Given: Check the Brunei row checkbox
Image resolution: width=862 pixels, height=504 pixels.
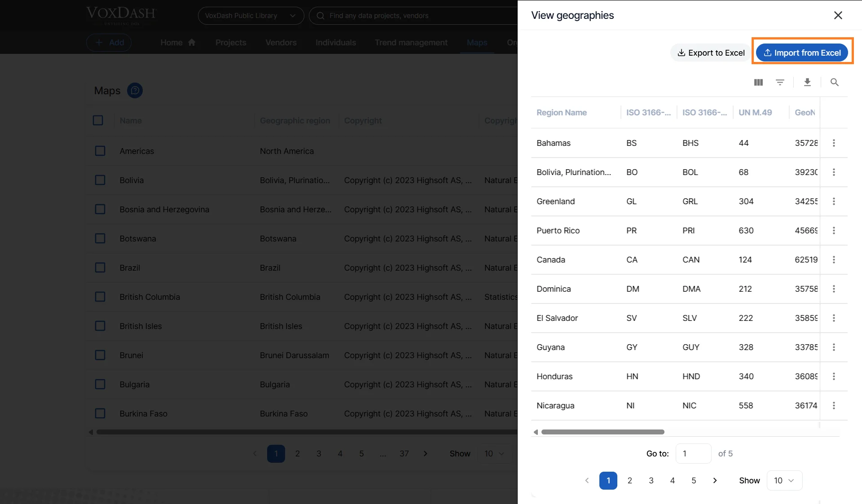Looking at the screenshot, I should pyautogui.click(x=100, y=355).
